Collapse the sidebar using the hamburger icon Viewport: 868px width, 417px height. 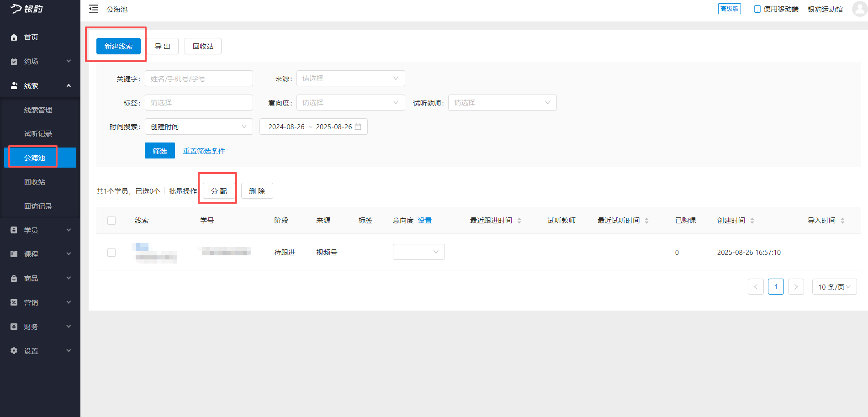pos(94,9)
